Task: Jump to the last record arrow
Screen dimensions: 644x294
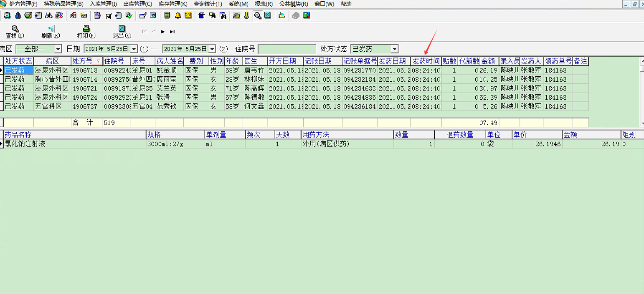Action: (172, 32)
